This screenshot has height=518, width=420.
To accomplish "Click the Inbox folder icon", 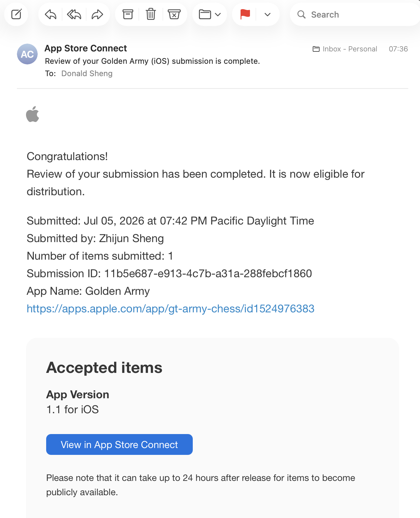I will click(x=316, y=49).
